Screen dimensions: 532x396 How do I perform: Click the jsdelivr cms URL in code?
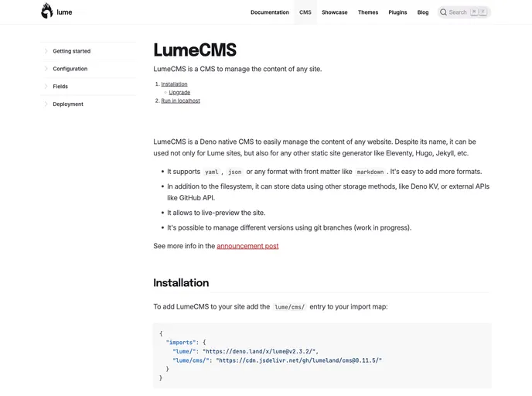coord(299,360)
